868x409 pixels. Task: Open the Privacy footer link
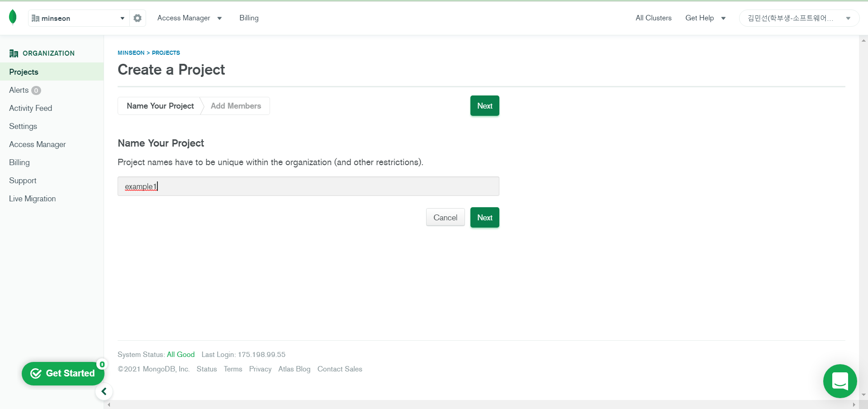pos(260,369)
